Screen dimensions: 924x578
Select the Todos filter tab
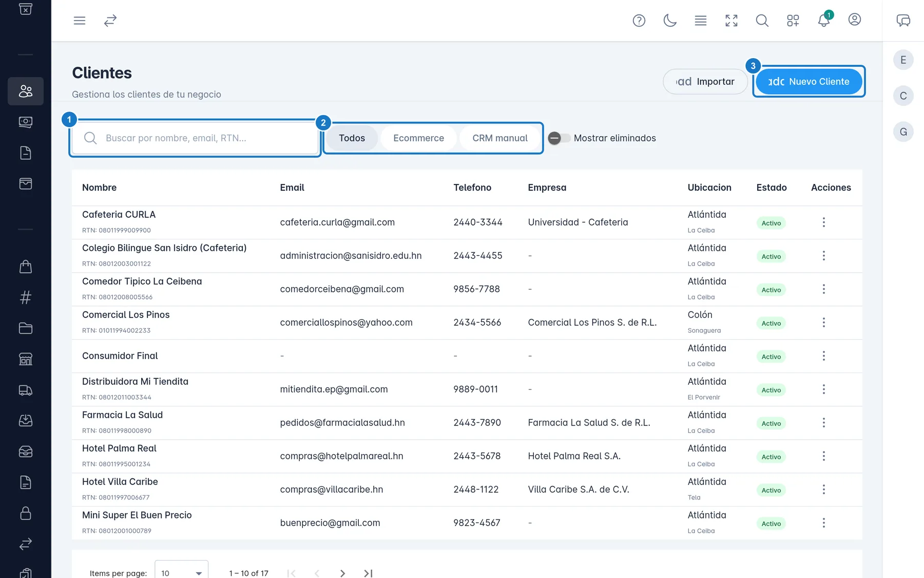[352, 138]
